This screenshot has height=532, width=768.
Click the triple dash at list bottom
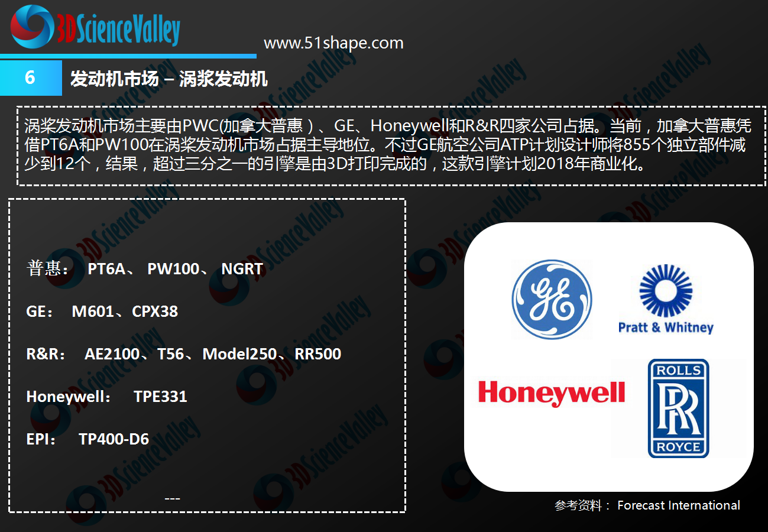click(x=172, y=499)
